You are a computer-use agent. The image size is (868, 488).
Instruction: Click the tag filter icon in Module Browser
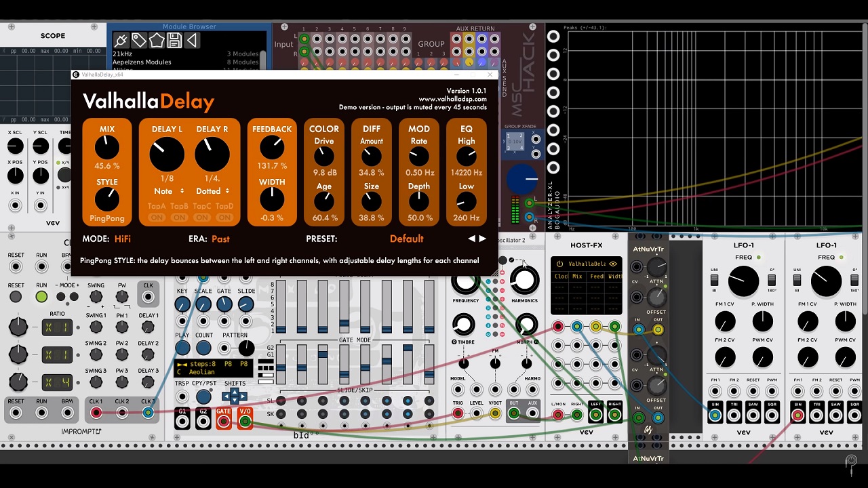(138, 41)
